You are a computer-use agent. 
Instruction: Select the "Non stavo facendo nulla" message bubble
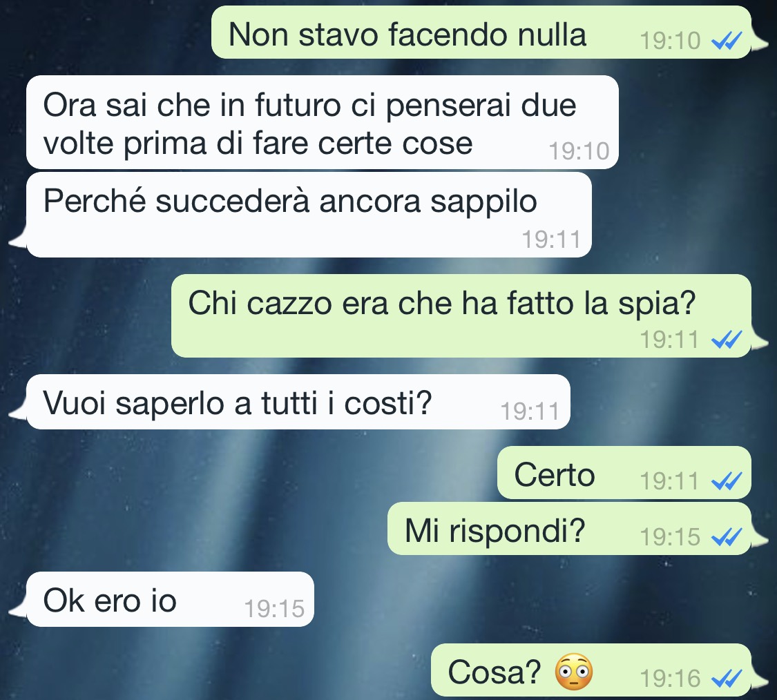coord(481,32)
